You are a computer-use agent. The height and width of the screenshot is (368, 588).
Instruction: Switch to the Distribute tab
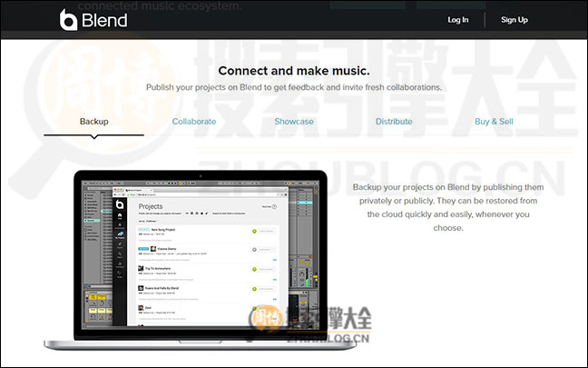[x=394, y=122]
